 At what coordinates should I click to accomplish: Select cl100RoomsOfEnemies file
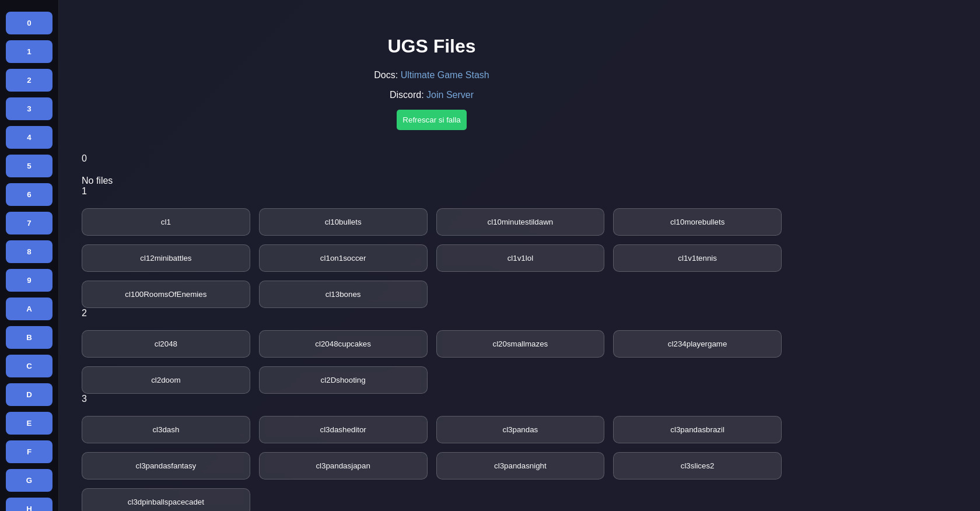pyautogui.click(x=166, y=295)
